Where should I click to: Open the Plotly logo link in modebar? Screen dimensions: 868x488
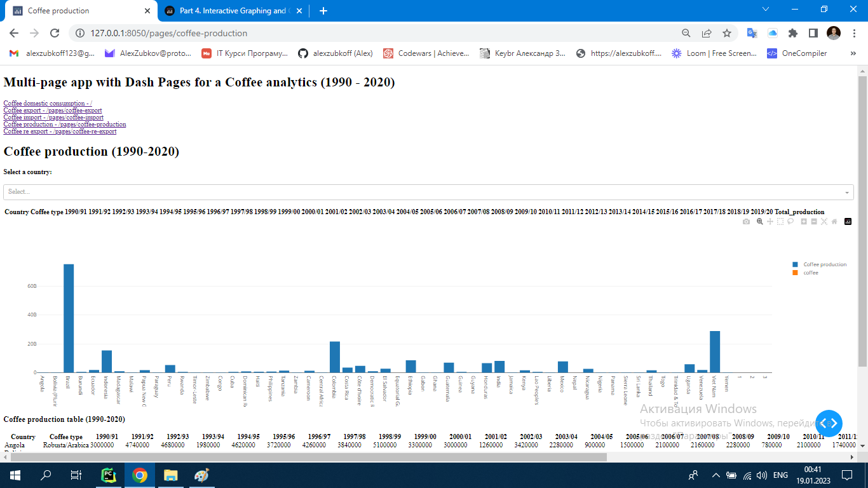coord(848,222)
